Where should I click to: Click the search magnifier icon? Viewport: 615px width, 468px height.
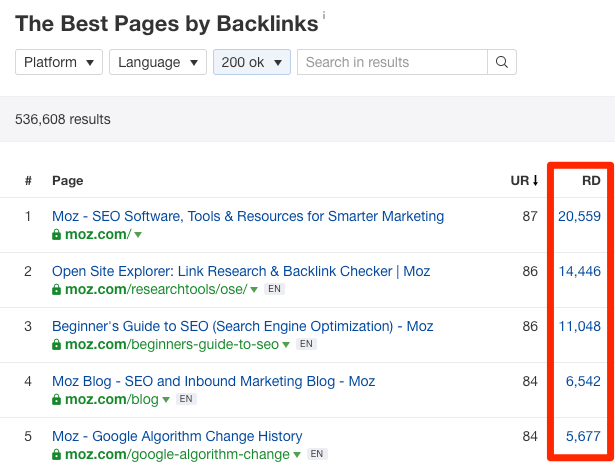pos(502,62)
